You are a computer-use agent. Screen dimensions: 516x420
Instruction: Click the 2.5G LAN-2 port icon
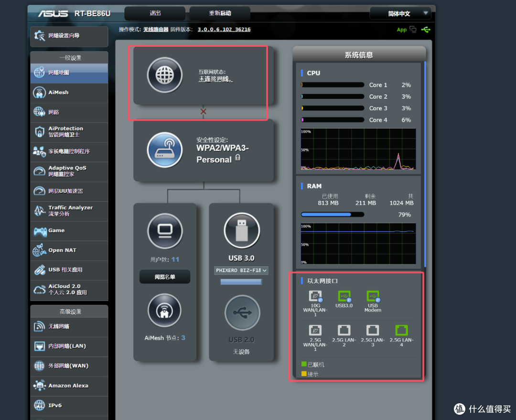coord(344,330)
